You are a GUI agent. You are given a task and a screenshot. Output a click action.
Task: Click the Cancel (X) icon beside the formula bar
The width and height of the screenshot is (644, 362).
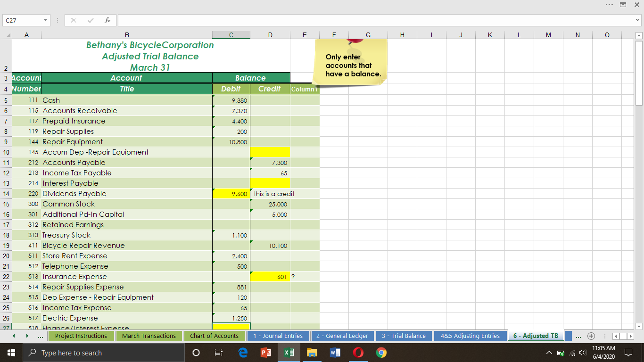tap(73, 20)
